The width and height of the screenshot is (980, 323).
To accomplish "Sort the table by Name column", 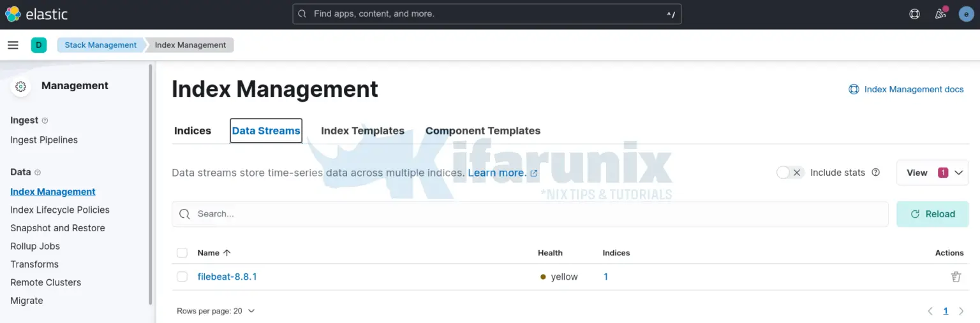I will pos(213,253).
